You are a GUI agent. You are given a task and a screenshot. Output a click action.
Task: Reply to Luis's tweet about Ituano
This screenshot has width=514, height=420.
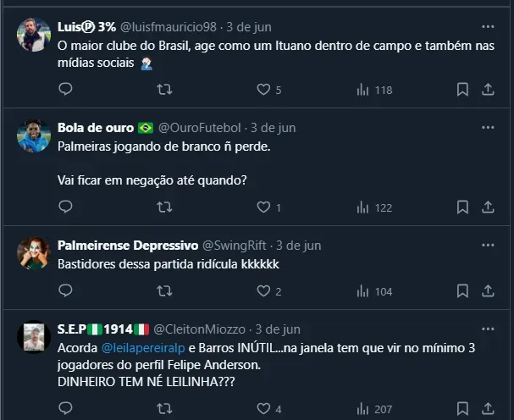(66, 90)
